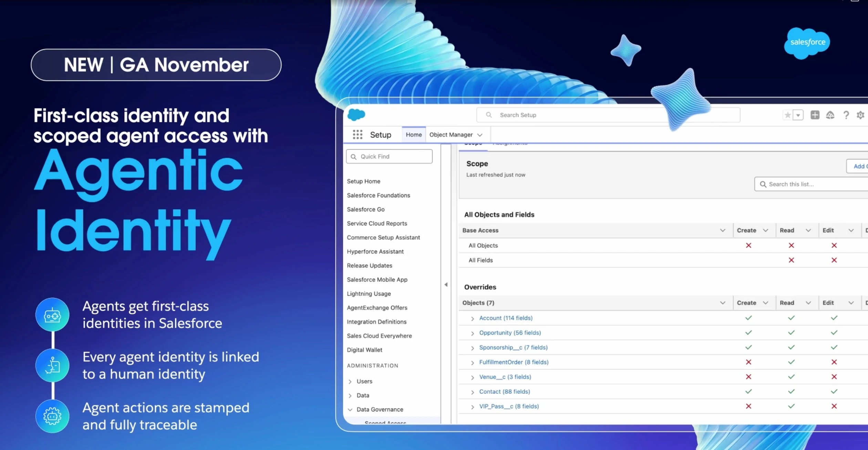Click the 'All Fields' row label
This screenshot has width=868, height=450.
tap(480, 260)
